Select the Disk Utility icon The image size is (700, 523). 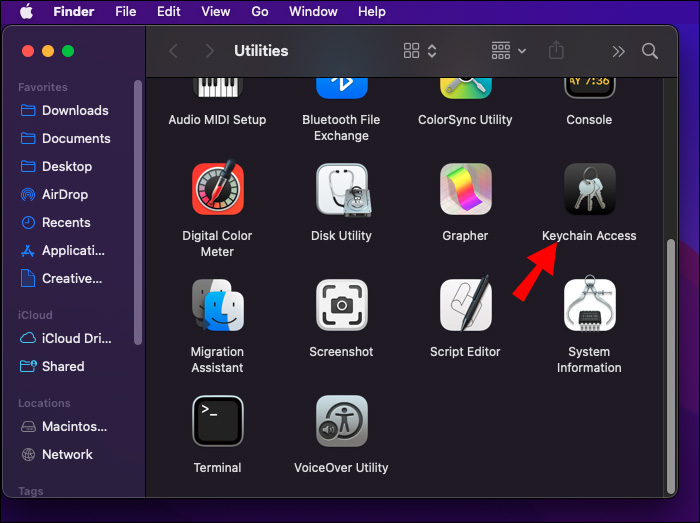coord(342,190)
